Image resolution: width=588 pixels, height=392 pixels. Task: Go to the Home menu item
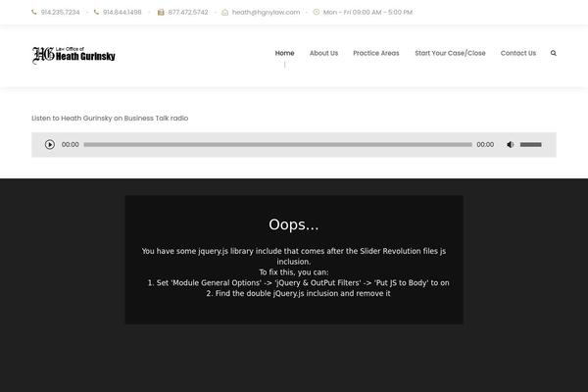[284, 53]
